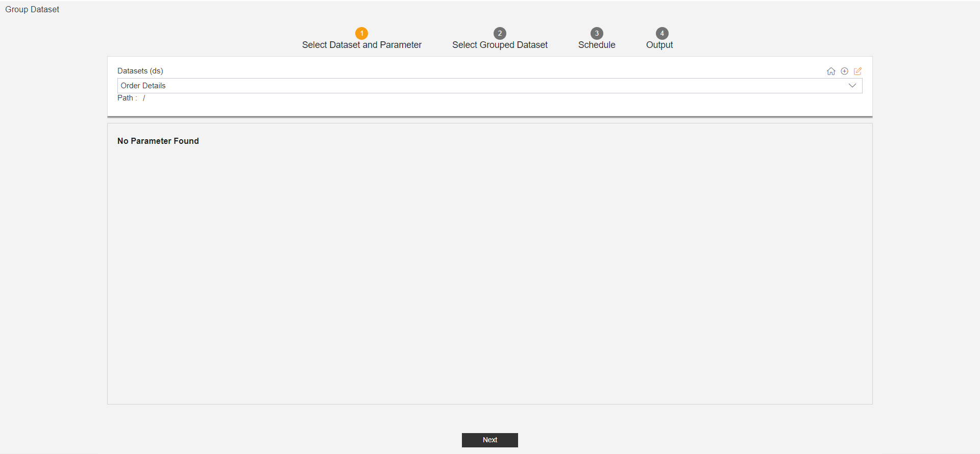Click the home icon above datasets dropdown

pos(831,71)
